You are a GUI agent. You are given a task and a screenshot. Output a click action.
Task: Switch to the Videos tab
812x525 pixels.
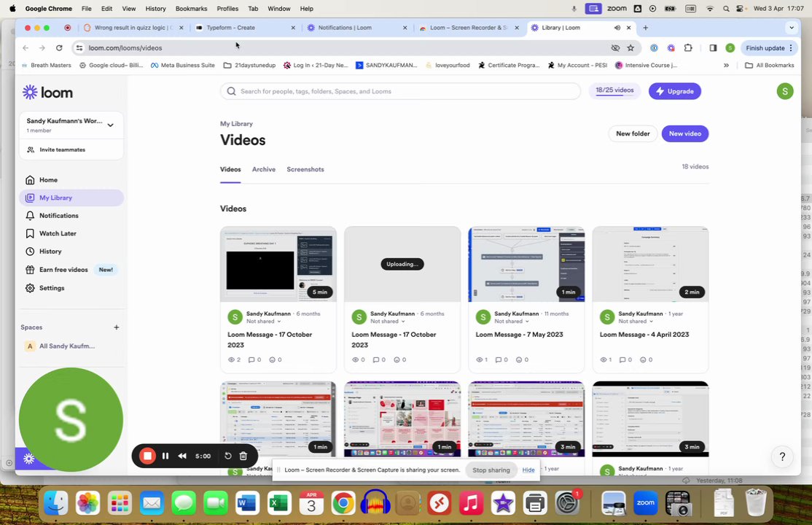click(230, 169)
